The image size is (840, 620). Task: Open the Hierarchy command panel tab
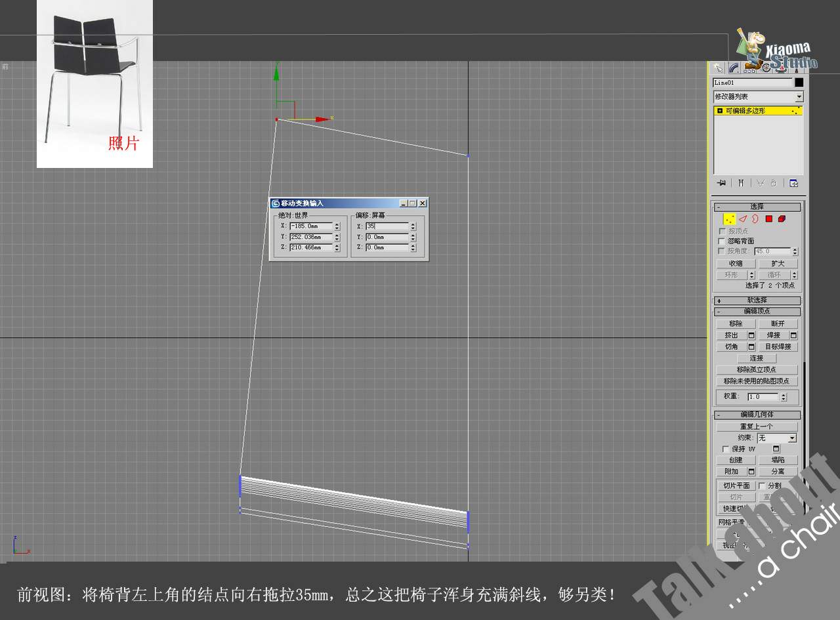pyautogui.click(x=749, y=68)
